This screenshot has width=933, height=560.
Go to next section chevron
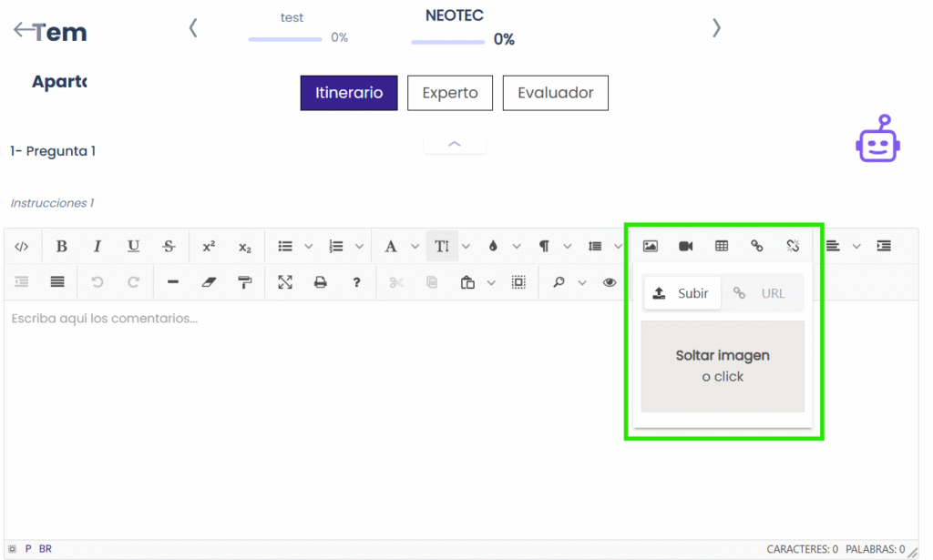716,28
